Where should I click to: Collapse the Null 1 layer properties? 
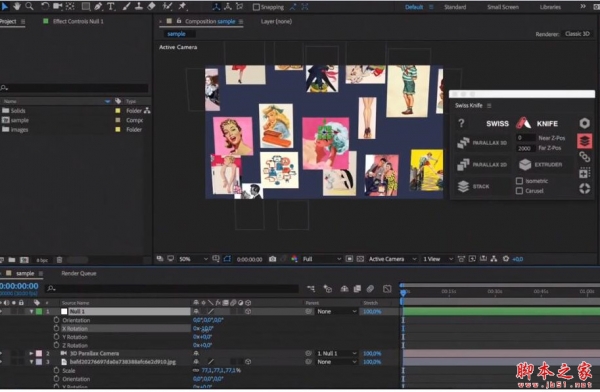click(31, 312)
